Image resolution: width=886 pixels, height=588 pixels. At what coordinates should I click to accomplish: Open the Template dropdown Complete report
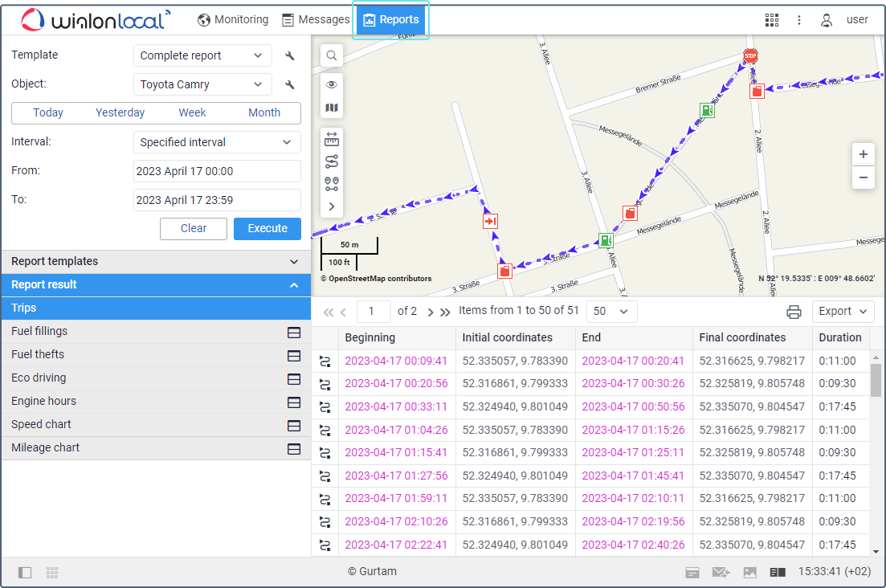coord(202,56)
